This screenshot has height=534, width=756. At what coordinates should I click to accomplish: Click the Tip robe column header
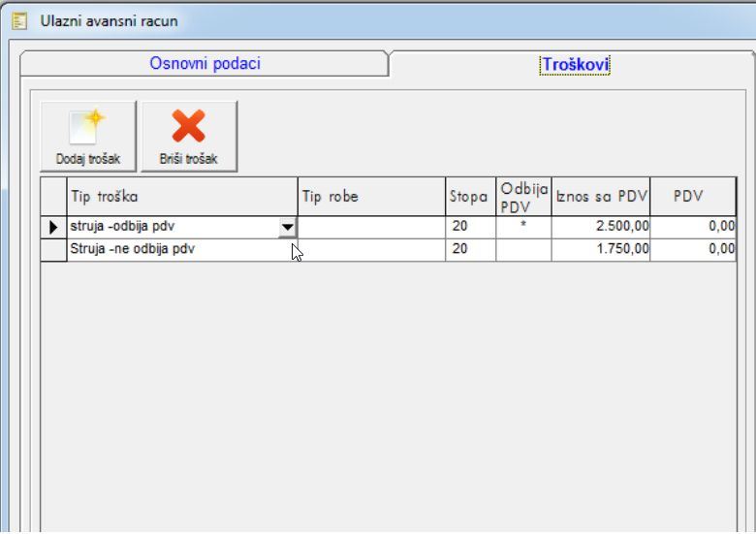pos(371,197)
